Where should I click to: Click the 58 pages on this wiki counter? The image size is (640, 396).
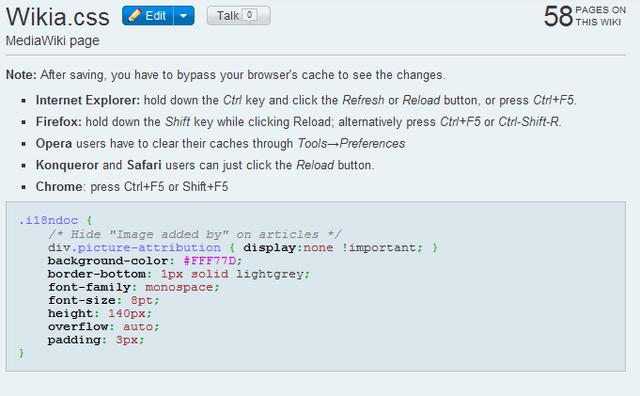(x=584, y=16)
